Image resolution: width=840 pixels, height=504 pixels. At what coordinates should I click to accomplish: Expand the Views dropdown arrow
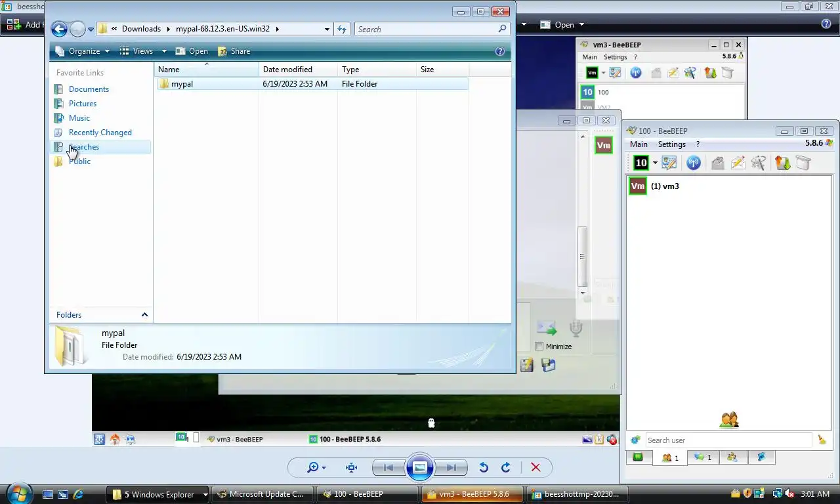pos(163,51)
